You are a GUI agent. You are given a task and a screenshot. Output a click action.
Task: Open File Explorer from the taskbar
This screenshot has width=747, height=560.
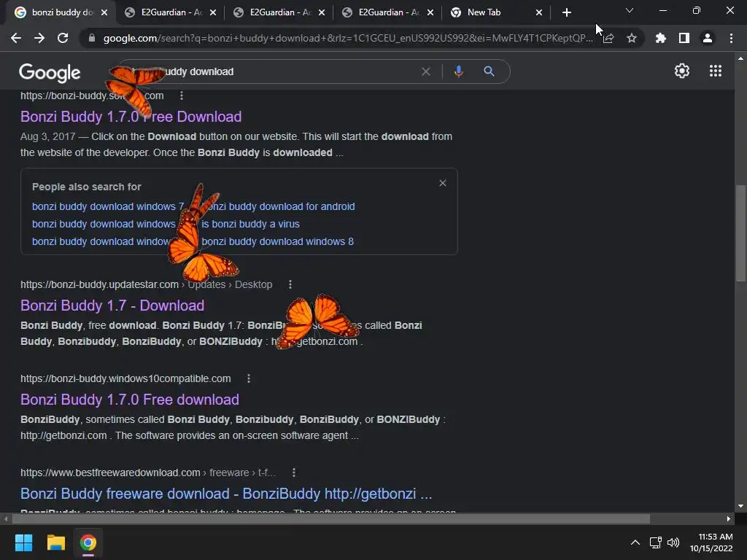55,542
